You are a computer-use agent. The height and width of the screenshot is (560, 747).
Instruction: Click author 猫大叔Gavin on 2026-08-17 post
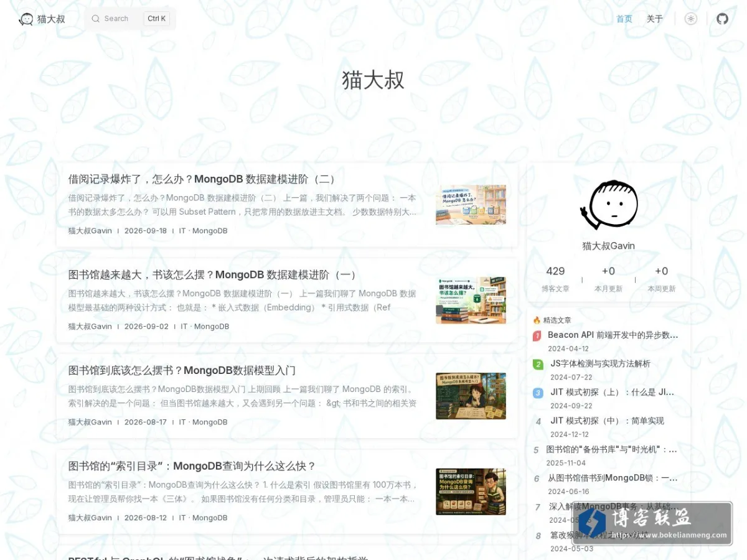coord(90,422)
